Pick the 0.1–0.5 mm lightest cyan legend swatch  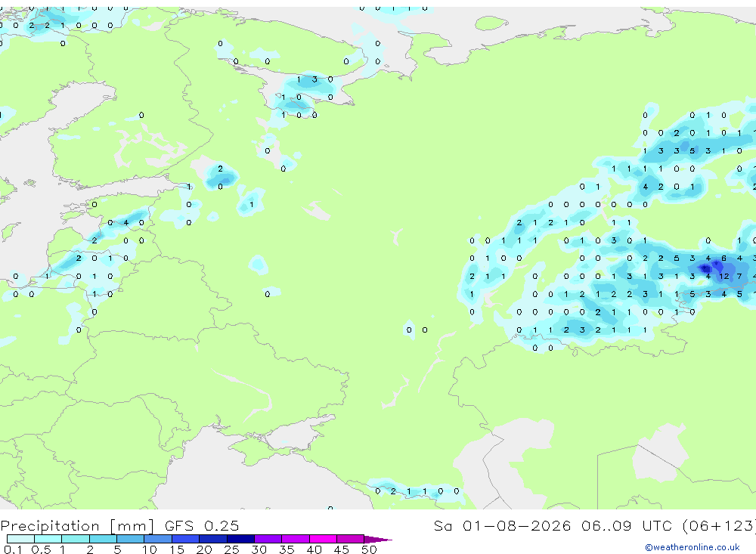click(x=20, y=539)
